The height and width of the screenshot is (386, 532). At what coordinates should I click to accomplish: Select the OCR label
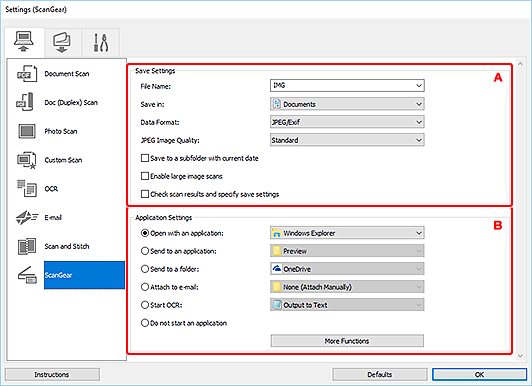click(x=51, y=189)
